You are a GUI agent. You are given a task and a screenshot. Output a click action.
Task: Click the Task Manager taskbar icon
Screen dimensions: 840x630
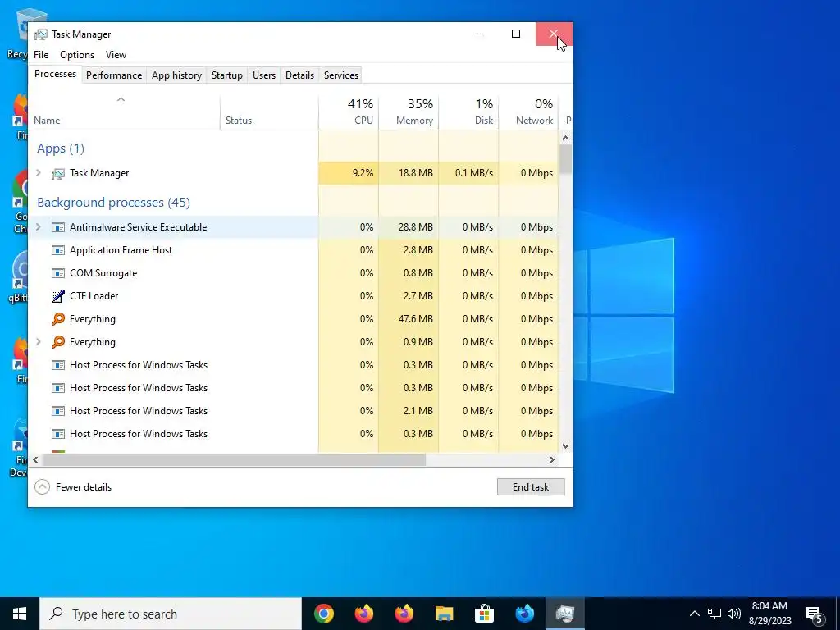(564, 614)
